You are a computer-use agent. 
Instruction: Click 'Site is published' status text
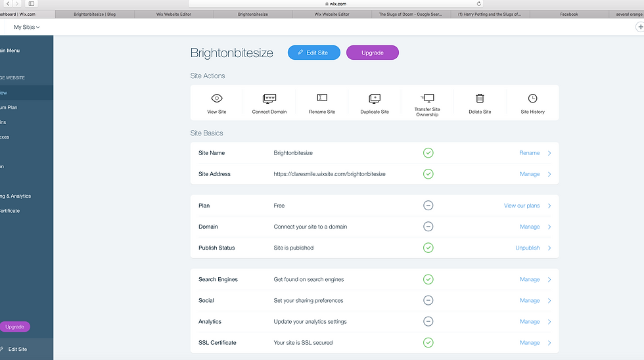click(x=294, y=248)
